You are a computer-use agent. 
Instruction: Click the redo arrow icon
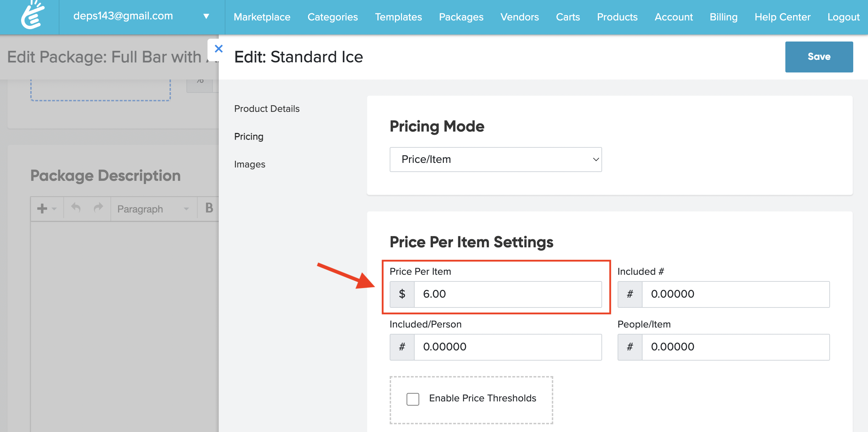[98, 208]
